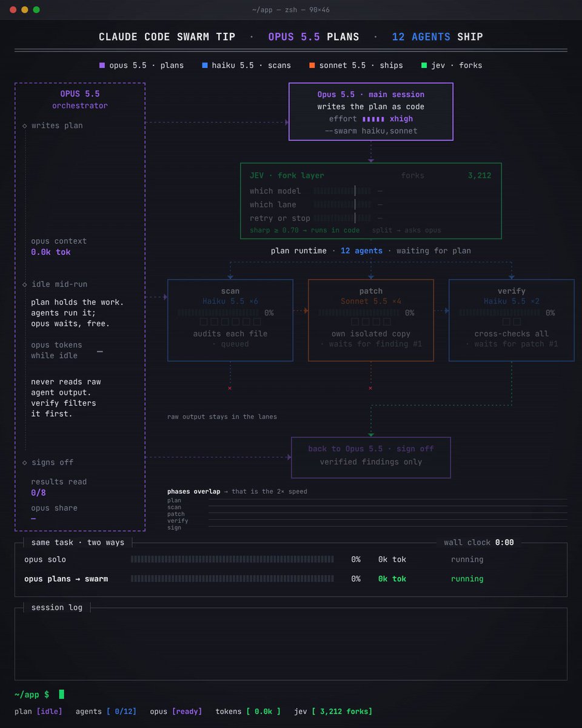The height and width of the screenshot is (728, 582).
Task: Click the "plan [idle]" status bar entry
Action: [x=38, y=711]
